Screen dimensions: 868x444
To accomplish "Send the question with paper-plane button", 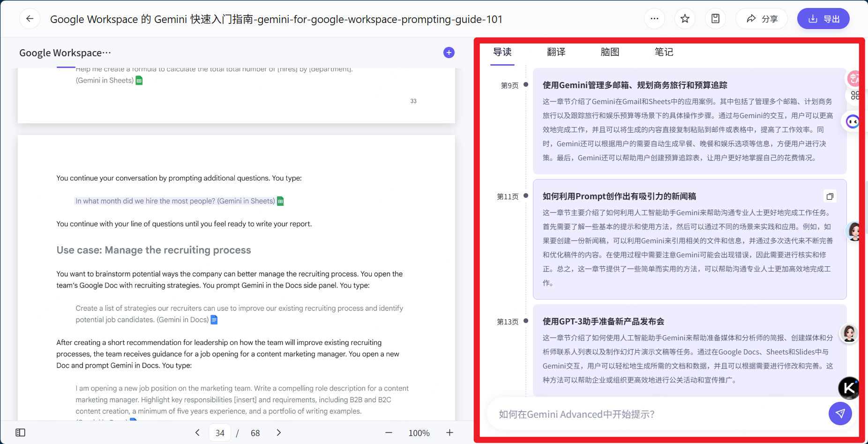I will click(840, 414).
